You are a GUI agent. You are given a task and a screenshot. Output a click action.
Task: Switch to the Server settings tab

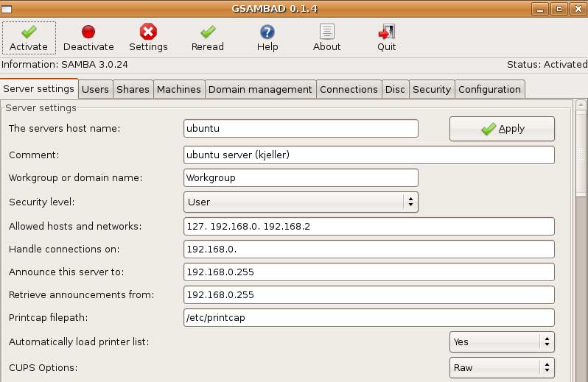point(38,89)
